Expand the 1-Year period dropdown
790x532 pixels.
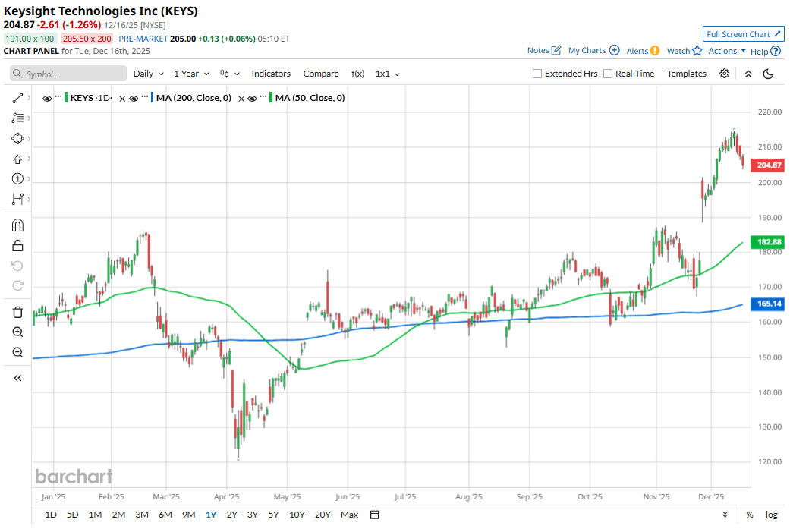190,74
